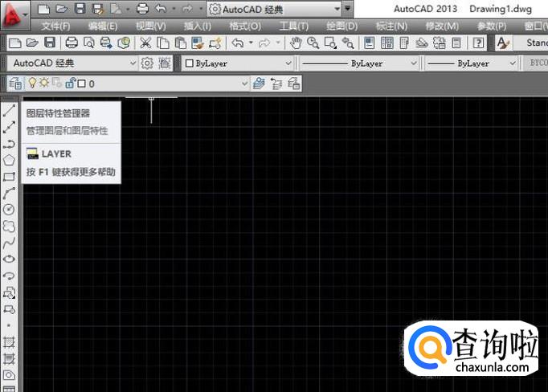Select the Spline draw tool

pyautogui.click(x=9, y=243)
